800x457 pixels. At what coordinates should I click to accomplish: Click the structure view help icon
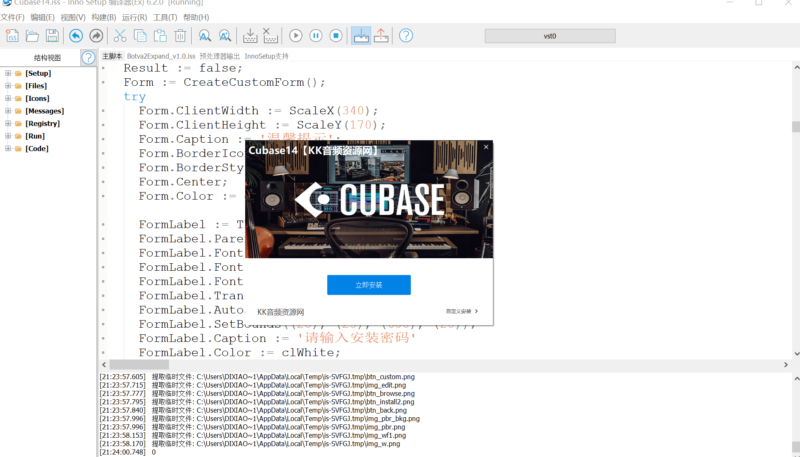point(88,57)
